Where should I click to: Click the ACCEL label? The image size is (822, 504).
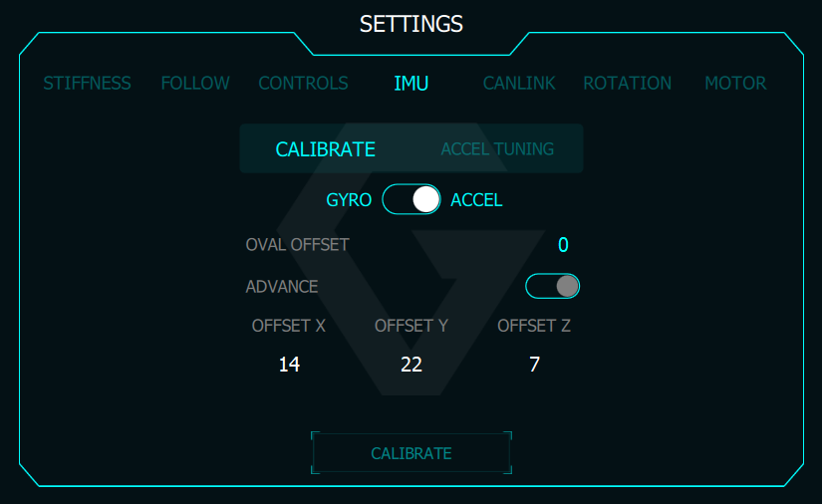point(476,200)
